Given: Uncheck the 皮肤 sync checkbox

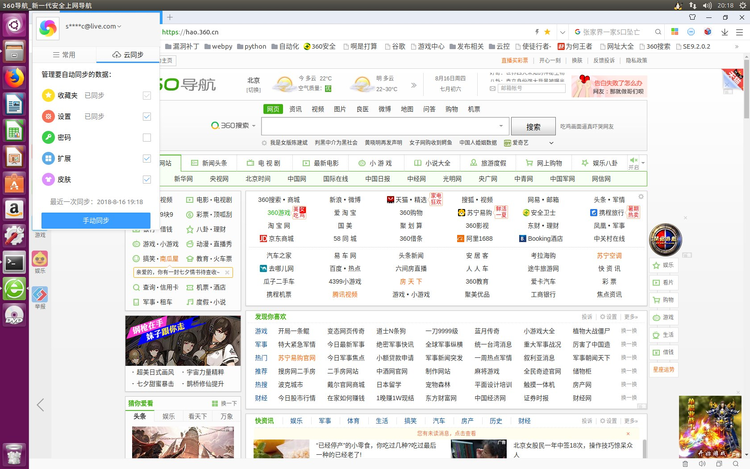Looking at the screenshot, I should coord(147,180).
